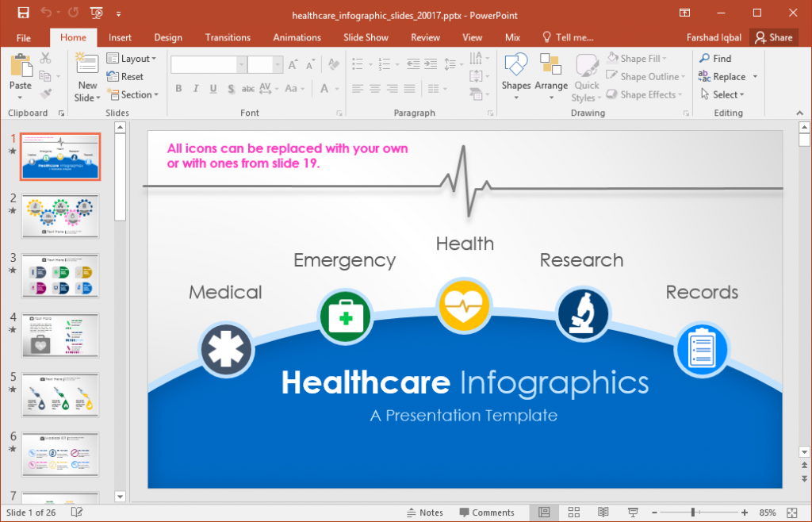
Task: Apply text shadow formatting
Action: [x=230, y=88]
